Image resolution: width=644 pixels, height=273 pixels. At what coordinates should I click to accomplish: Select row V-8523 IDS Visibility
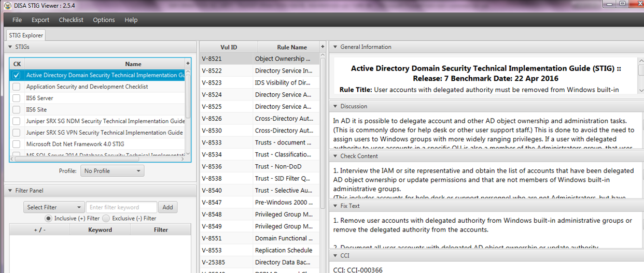click(260, 82)
